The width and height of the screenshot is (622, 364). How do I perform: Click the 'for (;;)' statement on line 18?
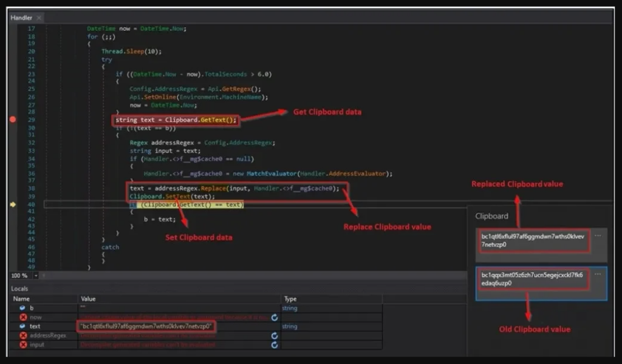coord(101,37)
